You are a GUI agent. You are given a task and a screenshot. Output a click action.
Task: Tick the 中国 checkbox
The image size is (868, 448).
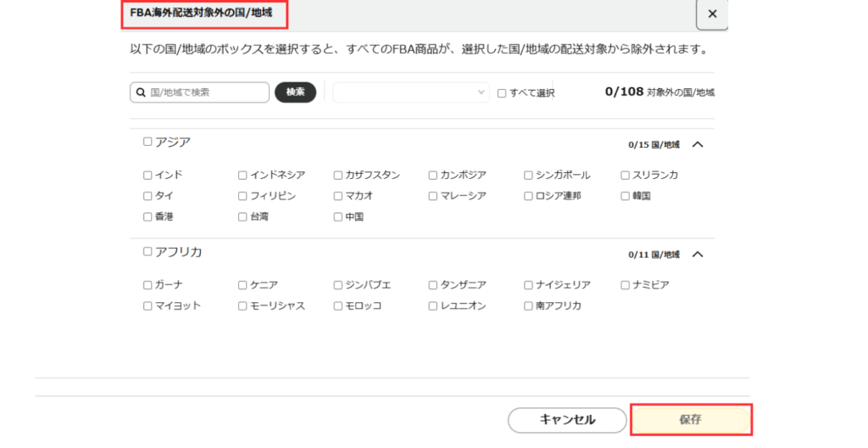pyautogui.click(x=338, y=217)
